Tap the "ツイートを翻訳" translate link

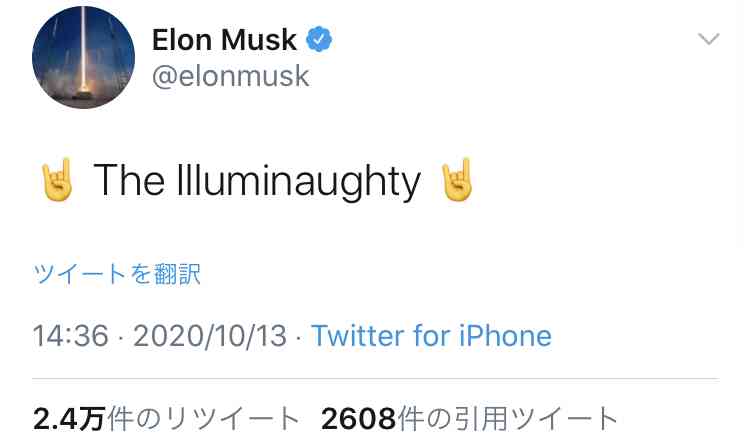117,274
